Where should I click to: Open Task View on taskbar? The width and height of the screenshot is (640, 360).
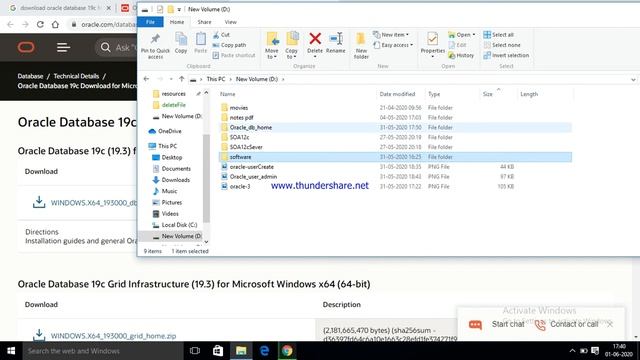(x=195, y=351)
